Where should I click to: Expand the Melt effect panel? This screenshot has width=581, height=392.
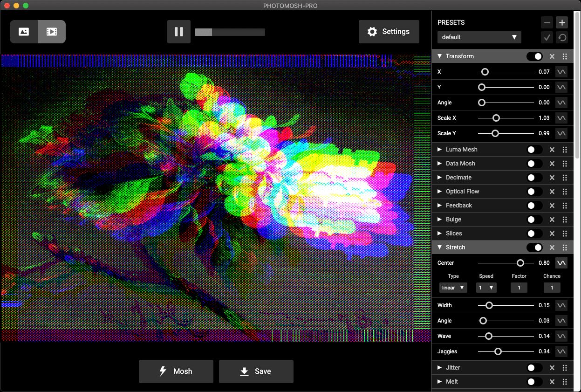point(439,381)
